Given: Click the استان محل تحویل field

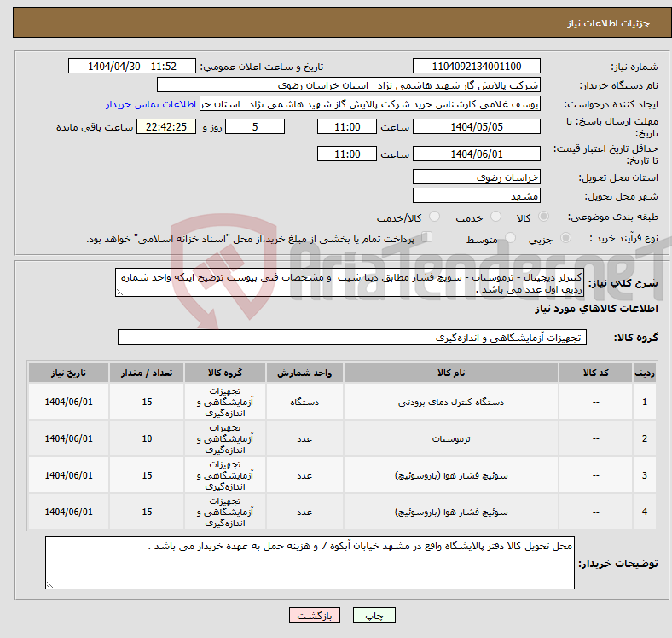Looking at the screenshot, I should pyautogui.click(x=476, y=177).
